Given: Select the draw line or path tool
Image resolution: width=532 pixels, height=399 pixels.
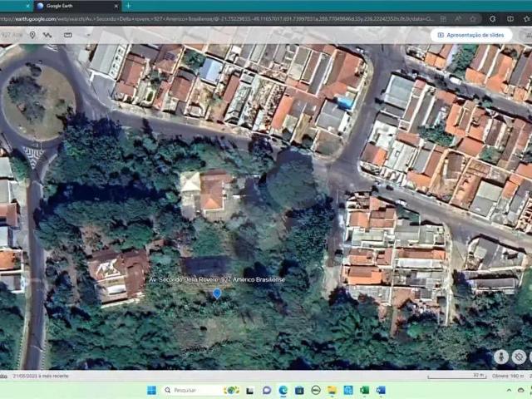Looking at the screenshot, I should (47, 35).
